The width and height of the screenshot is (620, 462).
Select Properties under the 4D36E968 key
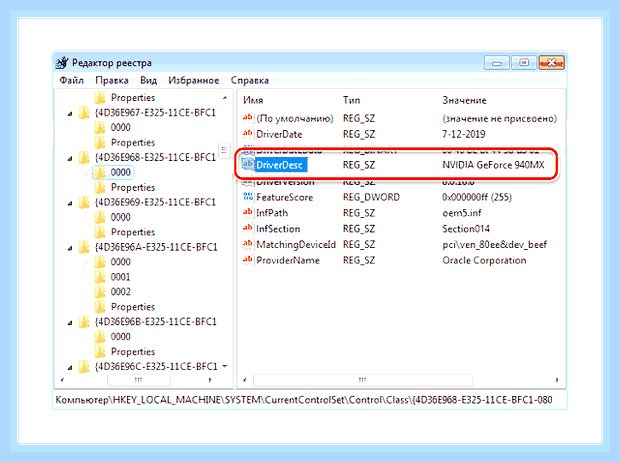pos(133,187)
